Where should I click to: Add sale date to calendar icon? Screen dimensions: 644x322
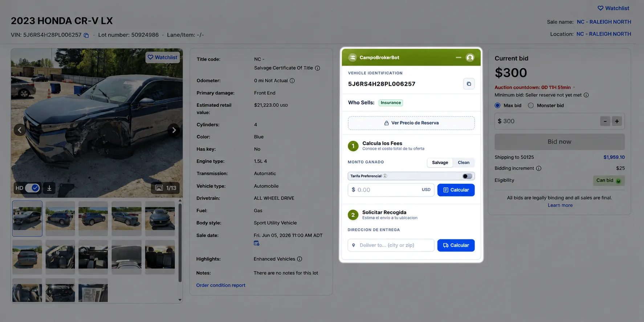[x=256, y=243]
